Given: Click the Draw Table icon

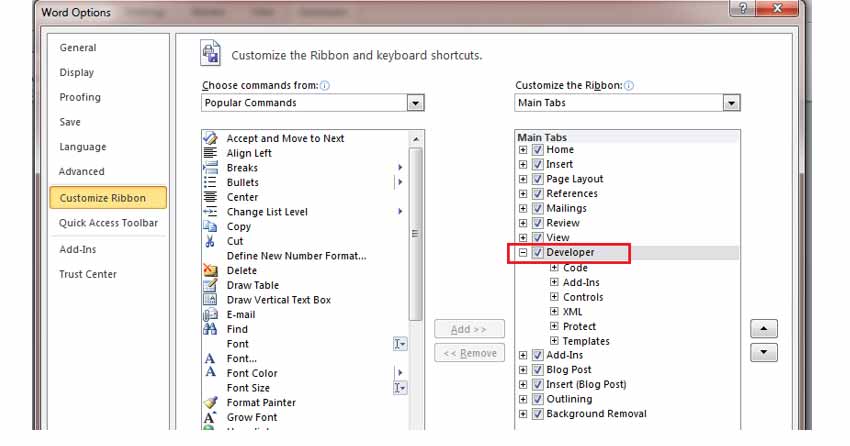Looking at the screenshot, I should tap(210, 285).
